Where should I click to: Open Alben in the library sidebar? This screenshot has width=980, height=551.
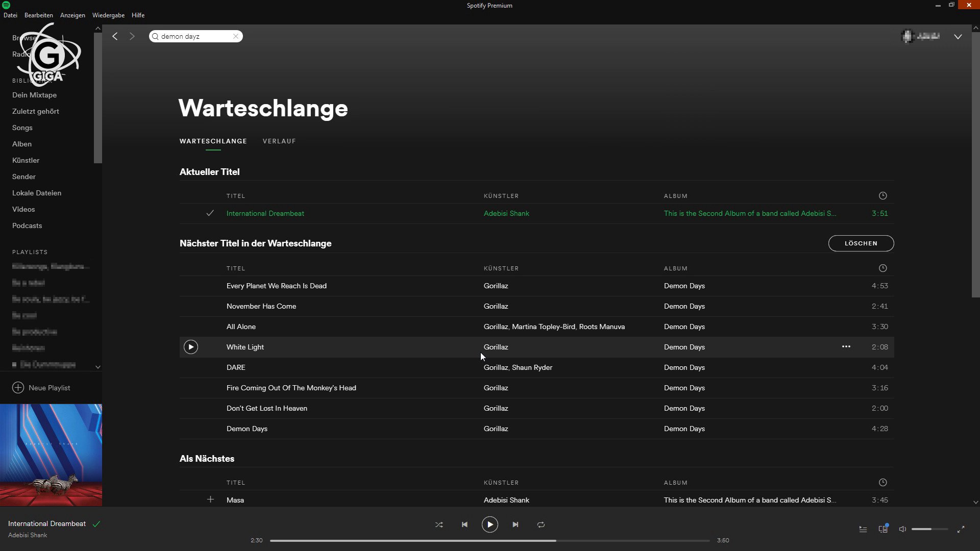coord(22,144)
